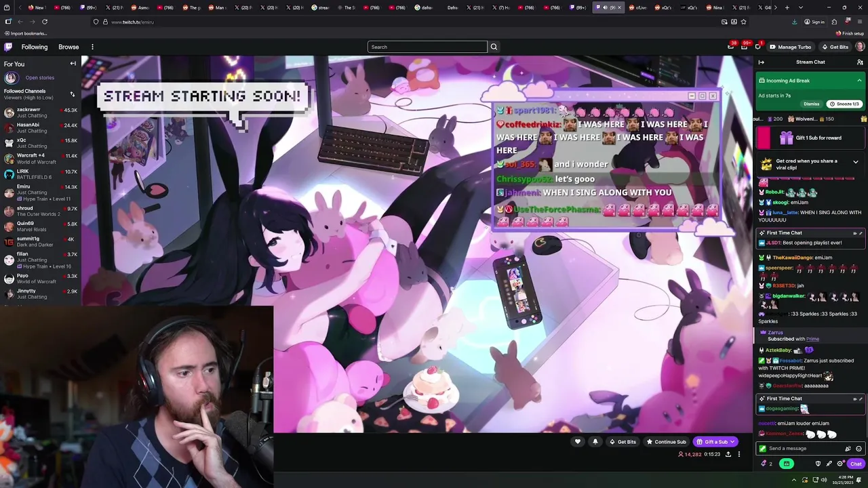The width and height of the screenshot is (868, 488).
Task: Click the Import bookmarks link
Action: (26, 33)
